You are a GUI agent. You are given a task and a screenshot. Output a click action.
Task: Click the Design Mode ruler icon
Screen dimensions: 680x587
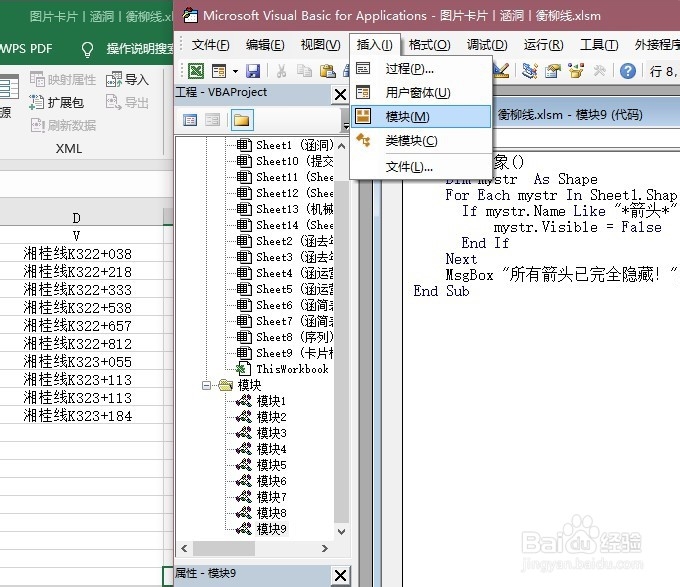click(501, 71)
